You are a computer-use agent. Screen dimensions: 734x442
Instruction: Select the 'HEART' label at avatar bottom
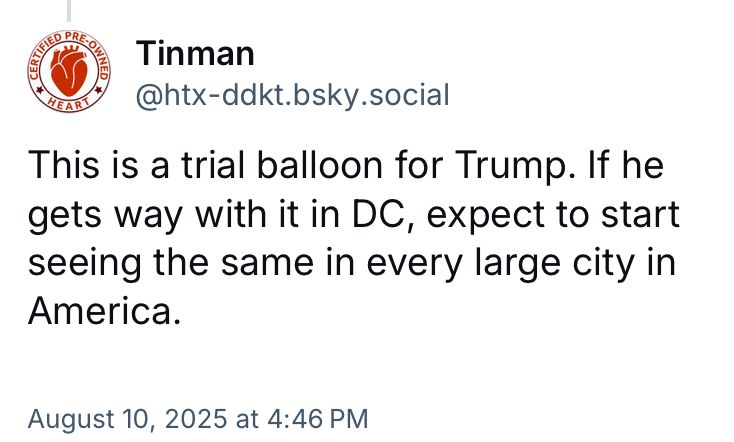pos(69,104)
